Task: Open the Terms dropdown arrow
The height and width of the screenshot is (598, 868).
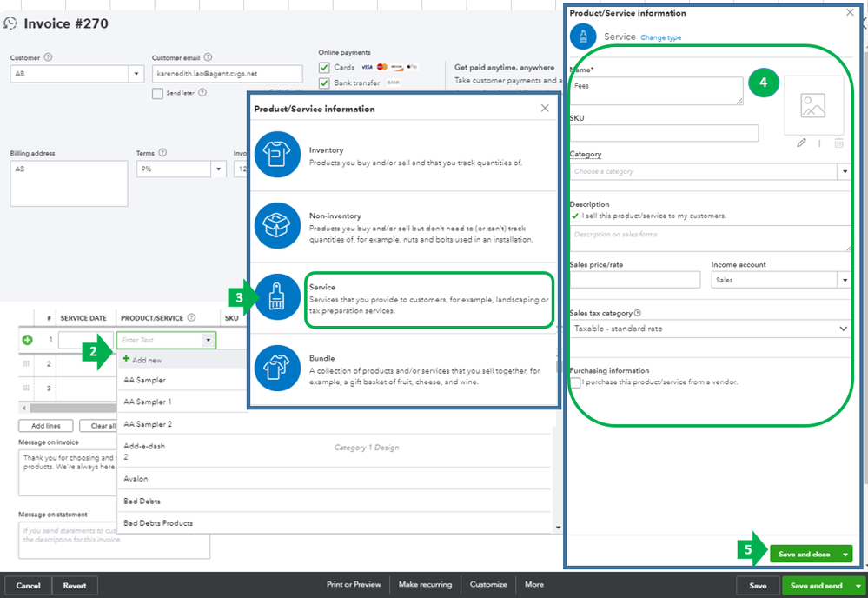Action: pos(219,169)
